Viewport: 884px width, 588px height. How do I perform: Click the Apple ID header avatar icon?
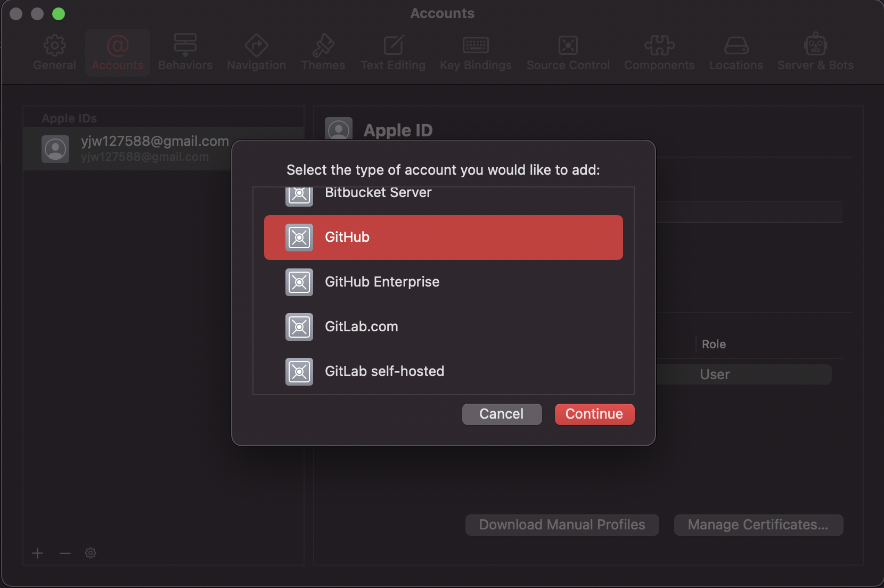pyautogui.click(x=339, y=129)
